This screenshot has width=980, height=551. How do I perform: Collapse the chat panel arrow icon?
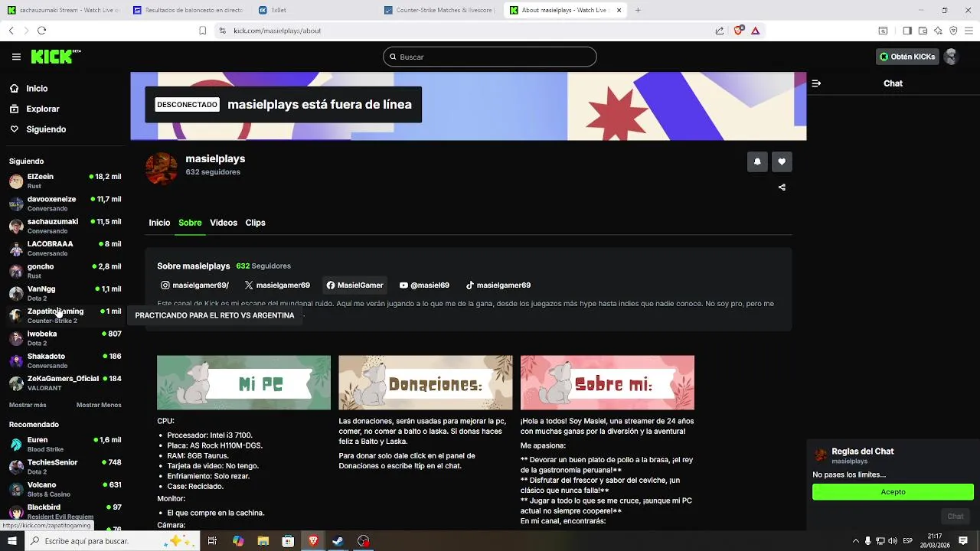[x=816, y=83]
